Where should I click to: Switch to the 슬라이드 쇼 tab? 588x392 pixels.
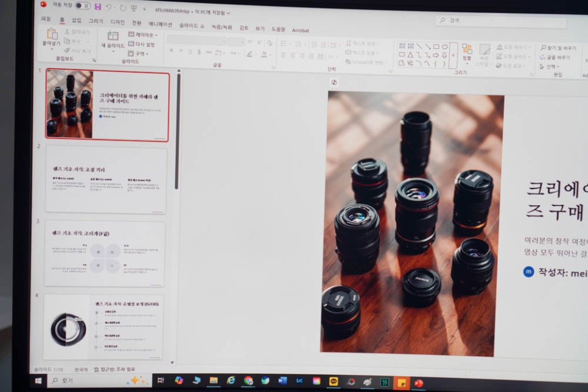[x=191, y=26]
